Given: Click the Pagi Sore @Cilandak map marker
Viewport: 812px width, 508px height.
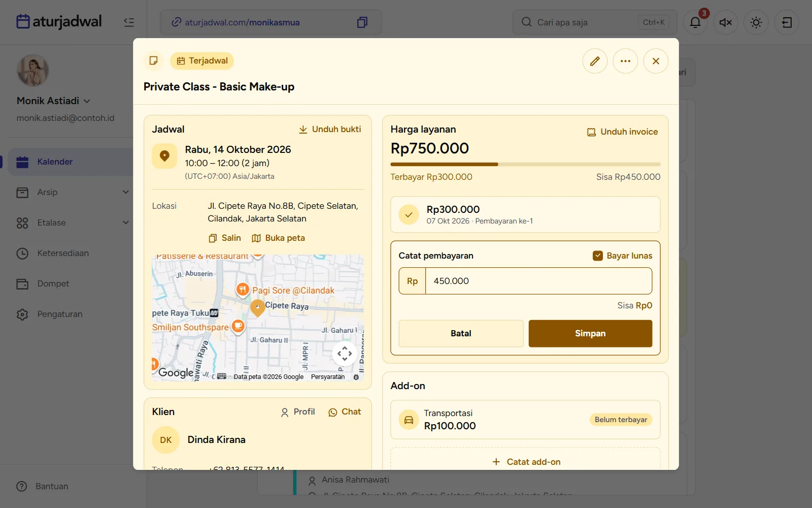Looking at the screenshot, I should click(x=243, y=290).
